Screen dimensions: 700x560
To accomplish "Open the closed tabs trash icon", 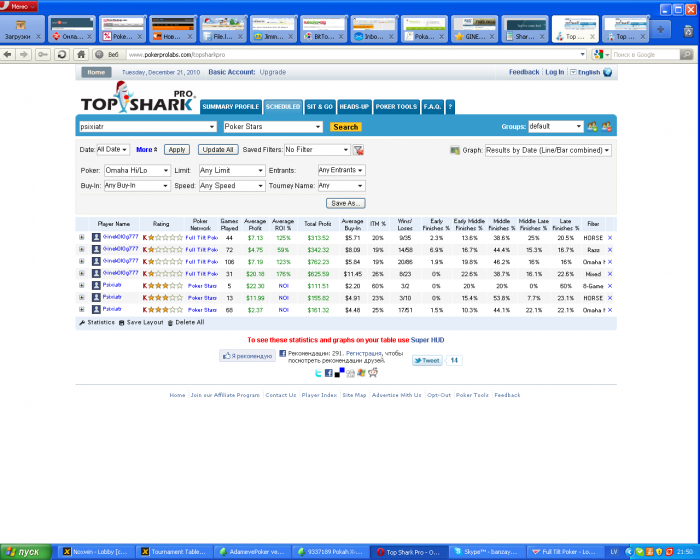I will pos(688,31).
